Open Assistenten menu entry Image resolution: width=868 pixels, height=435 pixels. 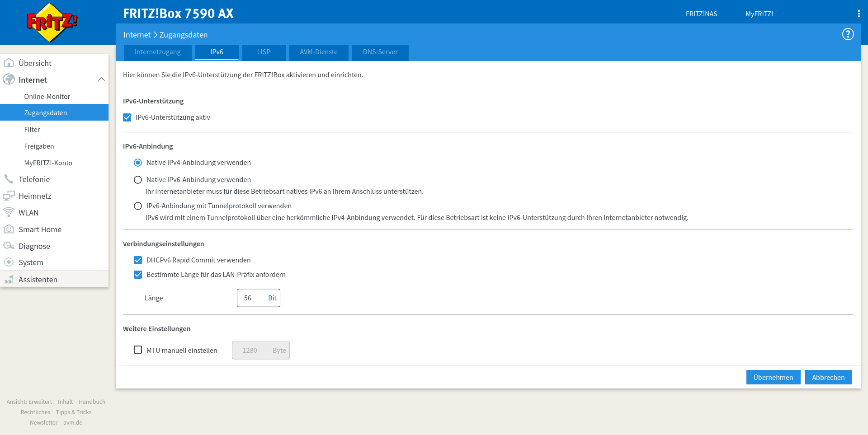pyautogui.click(x=54, y=279)
